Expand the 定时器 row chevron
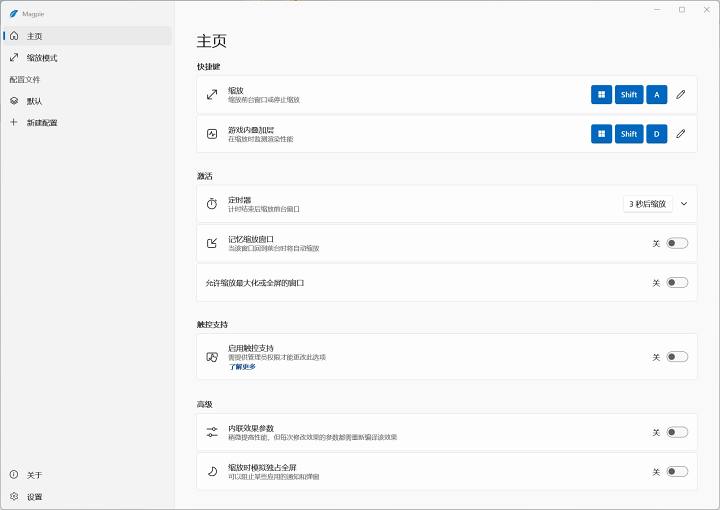The height and width of the screenshot is (510, 720). 684,203
